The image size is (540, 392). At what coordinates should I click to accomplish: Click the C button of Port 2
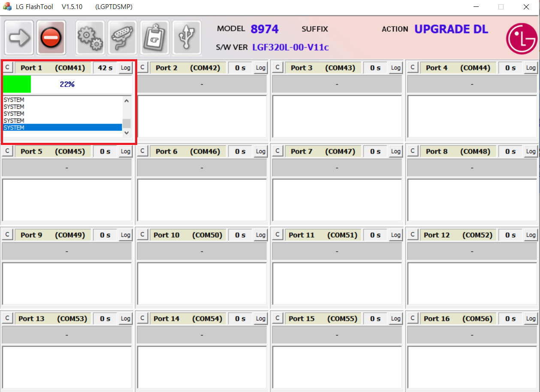point(142,67)
